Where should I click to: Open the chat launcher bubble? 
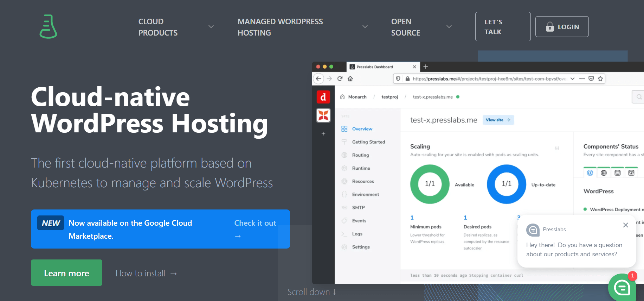(622, 287)
